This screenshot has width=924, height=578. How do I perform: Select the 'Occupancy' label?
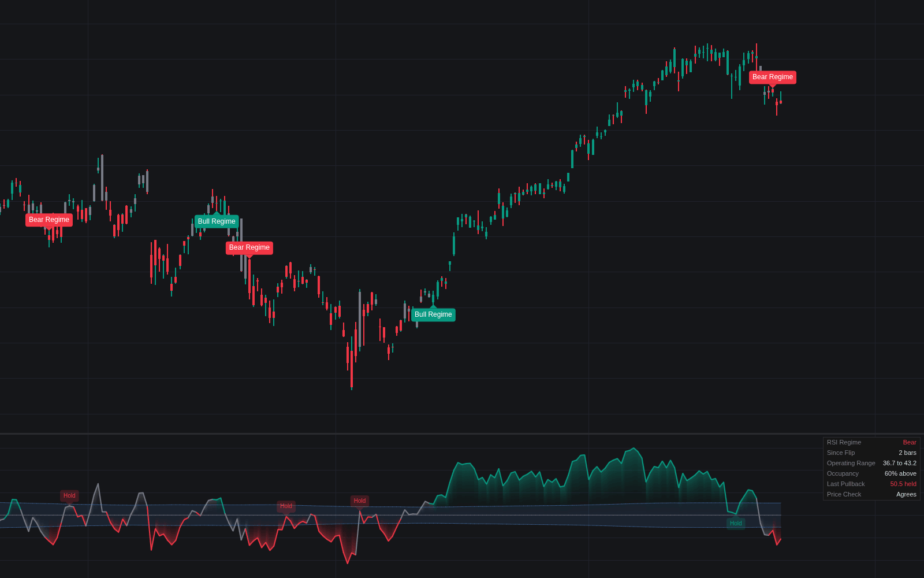(843, 473)
